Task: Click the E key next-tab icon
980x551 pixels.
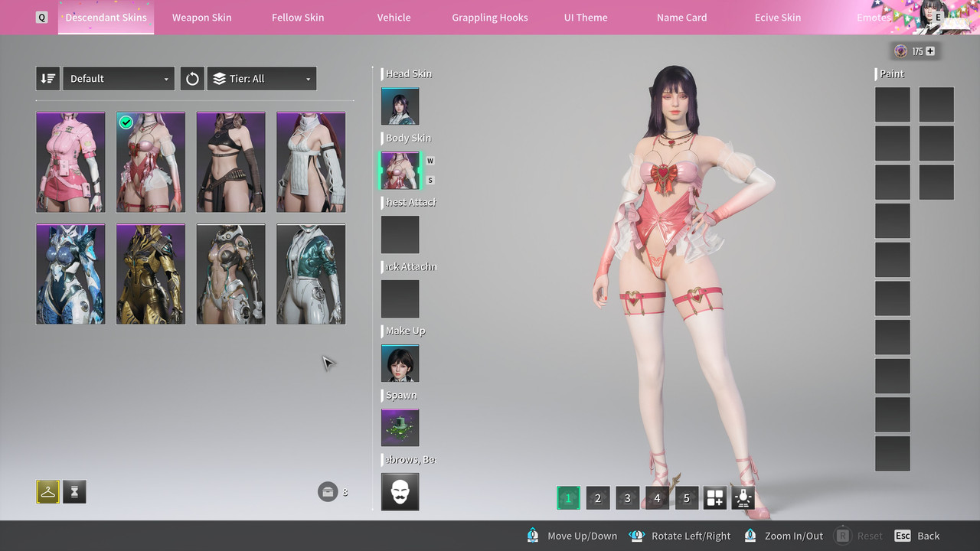Action: tap(938, 16)
